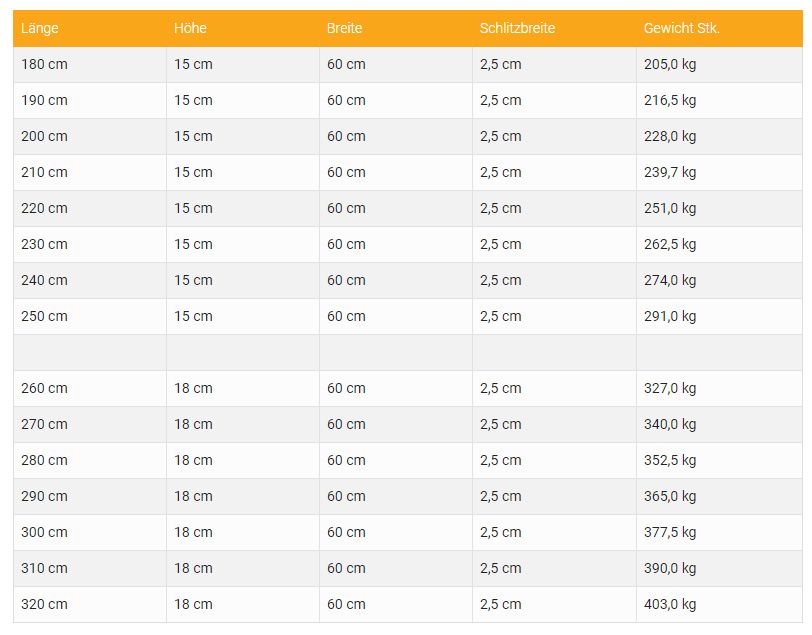
Task: Click the 291,0 kg weight cell
Action: click(719, 316)
